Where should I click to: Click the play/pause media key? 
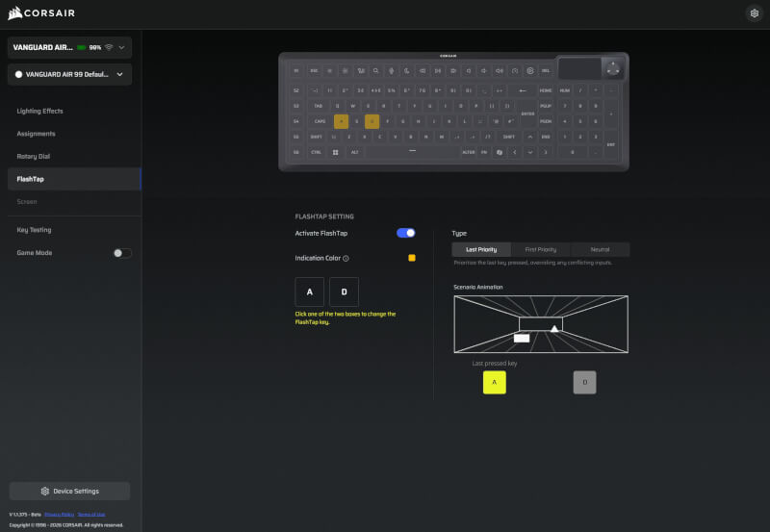(x=438, y=70)
